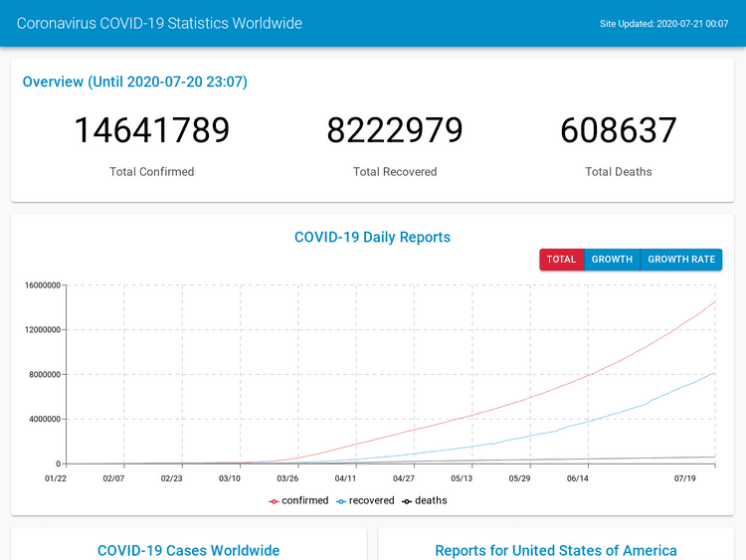Click the 4000000 y-axis label
Image resolution: width=746 pixels, height=560 pixels.
[x=45, y=419]
